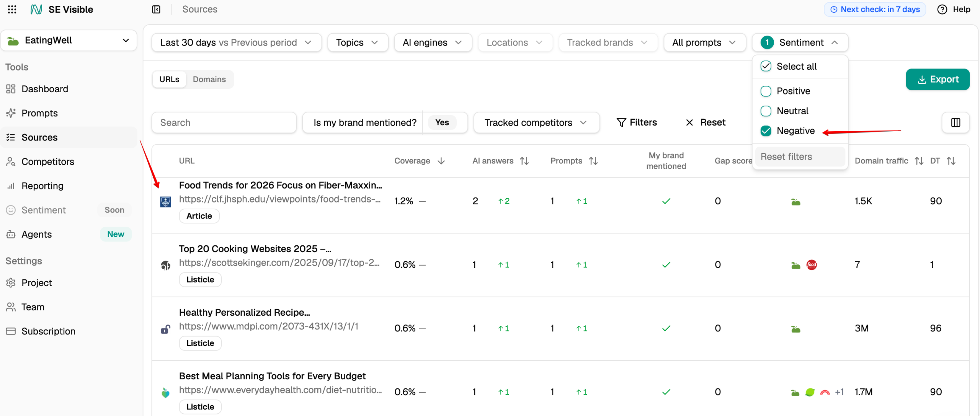Sort by DT arrows icon
Image resolution: width=980 pixels, height=416 pixels.
951,161
